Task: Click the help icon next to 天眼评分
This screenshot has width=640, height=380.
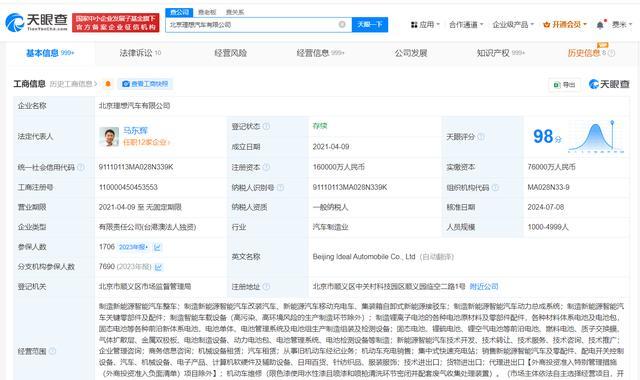Action: click(x=481, y=137)
